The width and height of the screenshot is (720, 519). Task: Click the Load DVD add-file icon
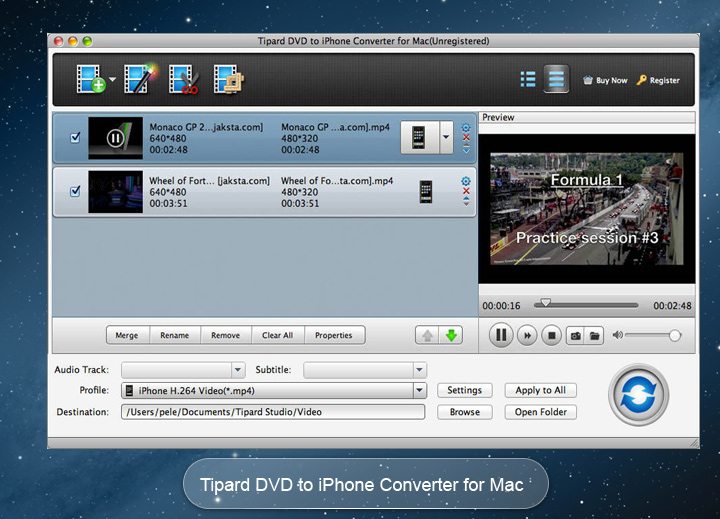pyautogui.click(x=90, y=79)
